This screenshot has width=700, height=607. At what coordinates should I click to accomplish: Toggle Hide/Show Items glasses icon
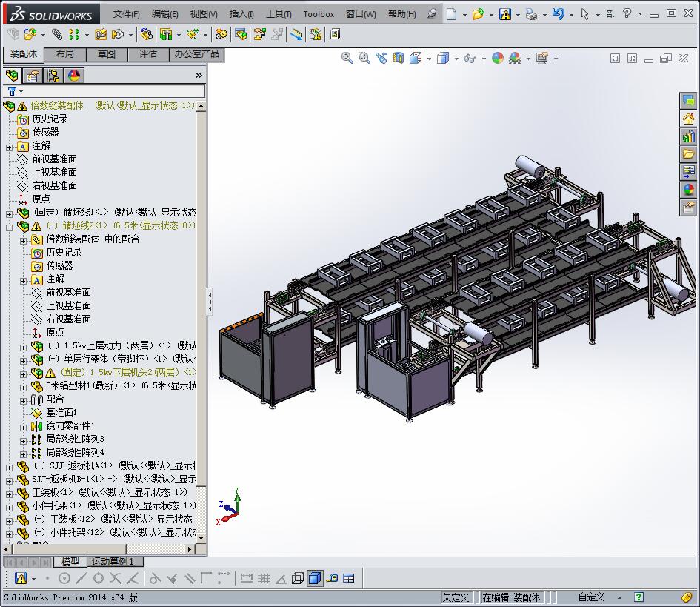point(470,58)
